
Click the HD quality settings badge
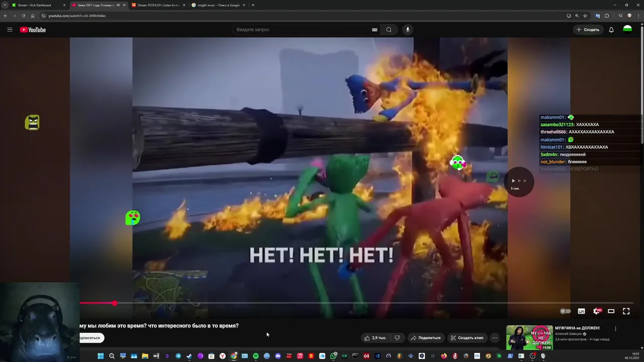[x=599, y=310]
